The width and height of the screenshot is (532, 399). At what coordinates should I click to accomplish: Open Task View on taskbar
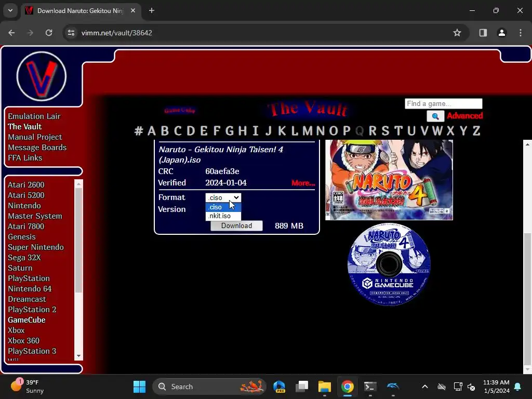coord(302,387)
